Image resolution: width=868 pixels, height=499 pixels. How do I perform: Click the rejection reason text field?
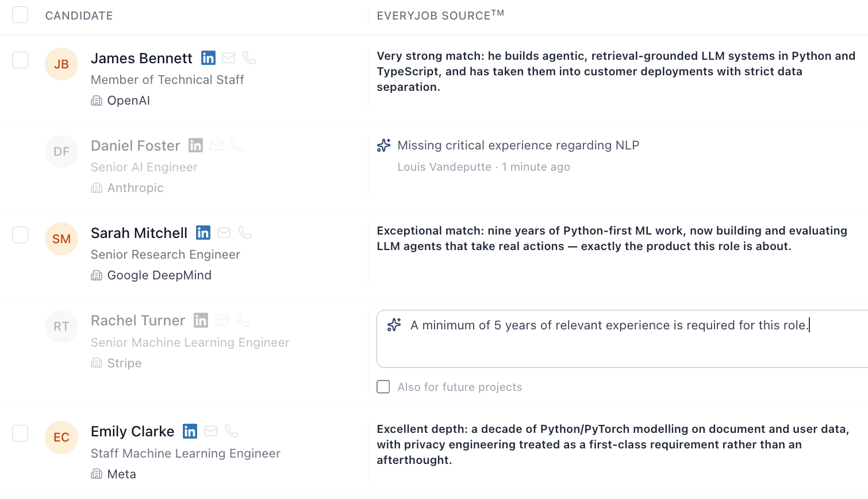pyautogui.click(x=622, y=339)
